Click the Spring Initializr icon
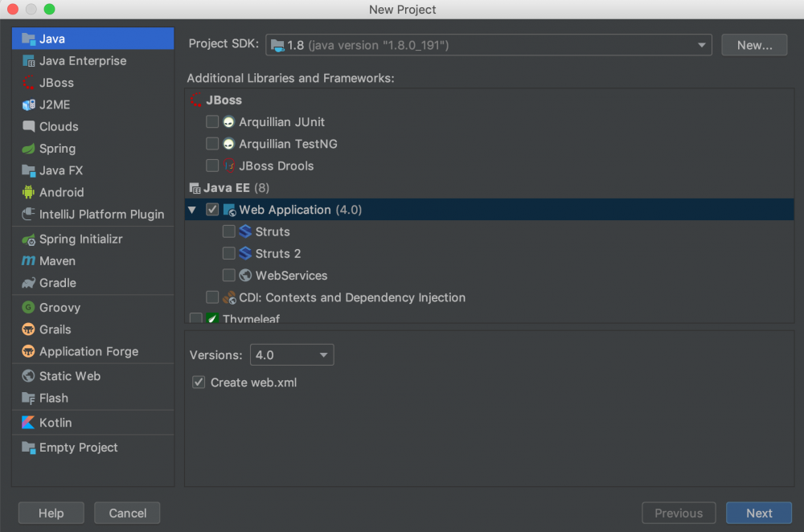 pos(28,239)
